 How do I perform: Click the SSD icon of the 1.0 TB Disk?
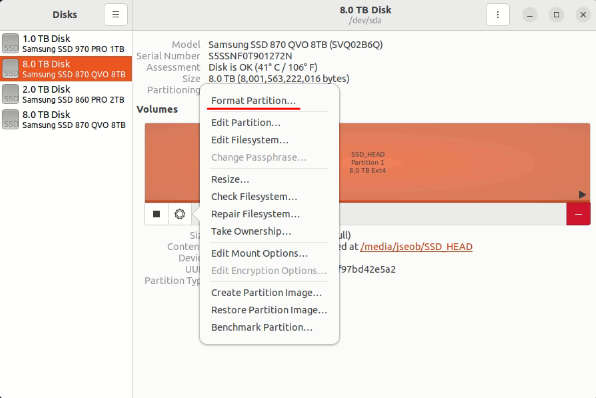click(10, 43)
